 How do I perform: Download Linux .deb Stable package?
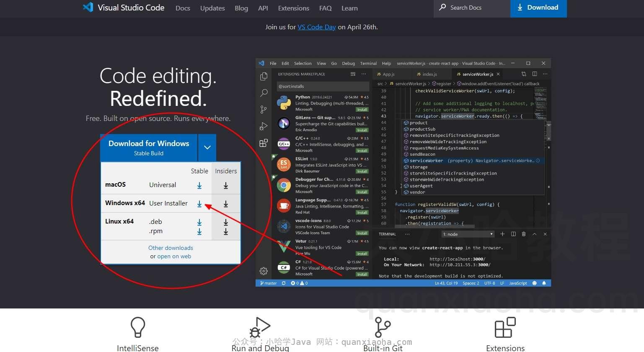click(x=199, y=222)
